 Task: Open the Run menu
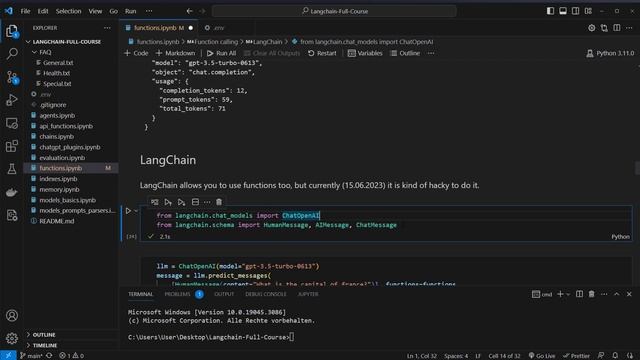click(x=131, y=11)
